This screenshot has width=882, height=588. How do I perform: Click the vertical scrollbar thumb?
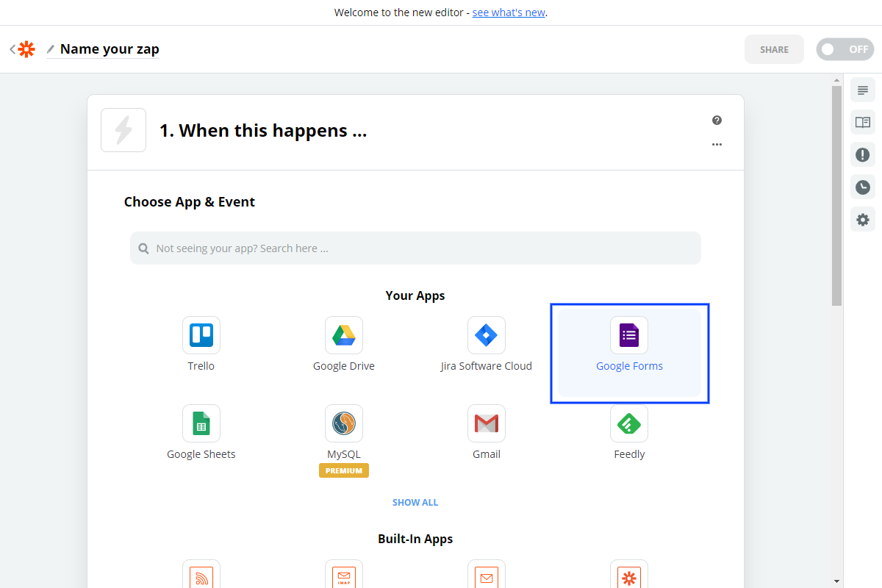click(836, 196)
